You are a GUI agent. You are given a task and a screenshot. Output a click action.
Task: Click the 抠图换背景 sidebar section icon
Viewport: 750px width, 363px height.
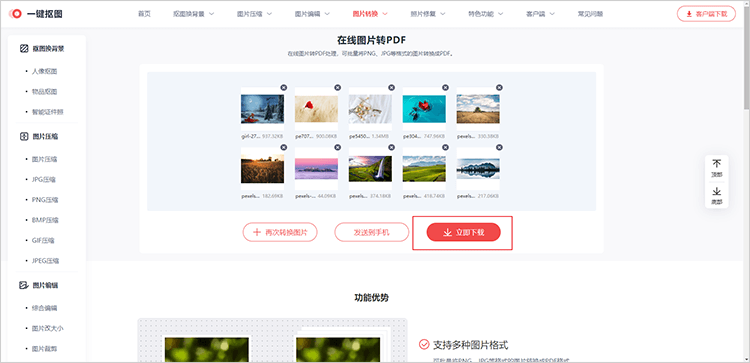point(24,48)
